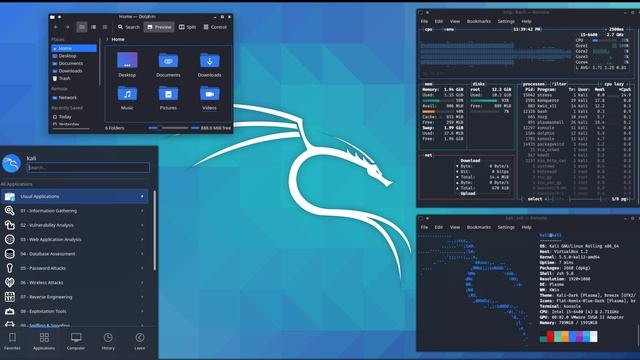Select Home in Dolphin Places panel
Screen dimensions: 640x360
click(x=74, y=48)
